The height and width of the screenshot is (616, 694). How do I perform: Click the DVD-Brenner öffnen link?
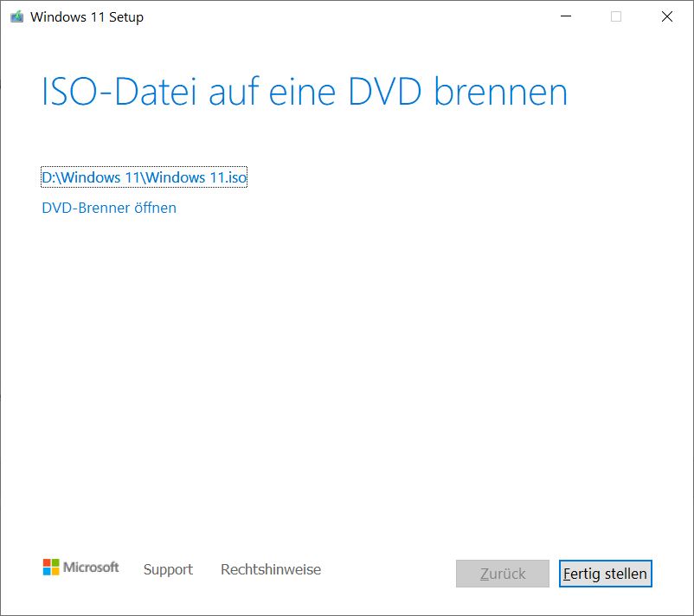(109, 208)
